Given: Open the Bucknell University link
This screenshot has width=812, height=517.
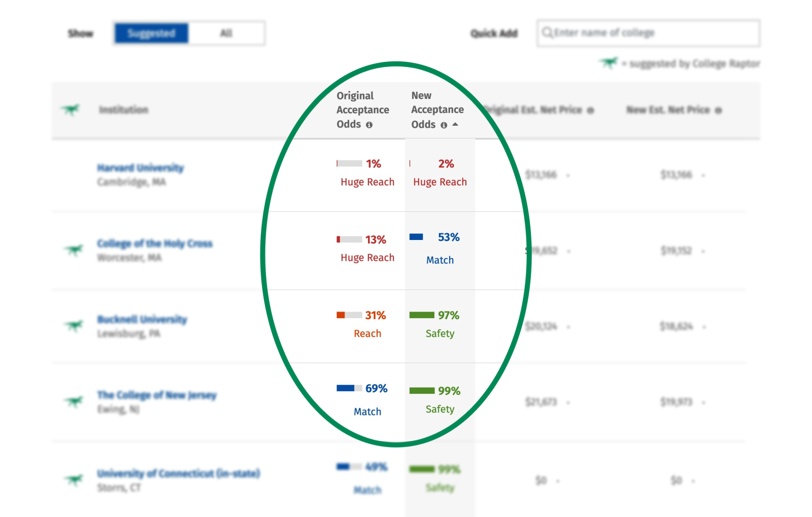Looking at the screenshot, I should tap(142, 319).
